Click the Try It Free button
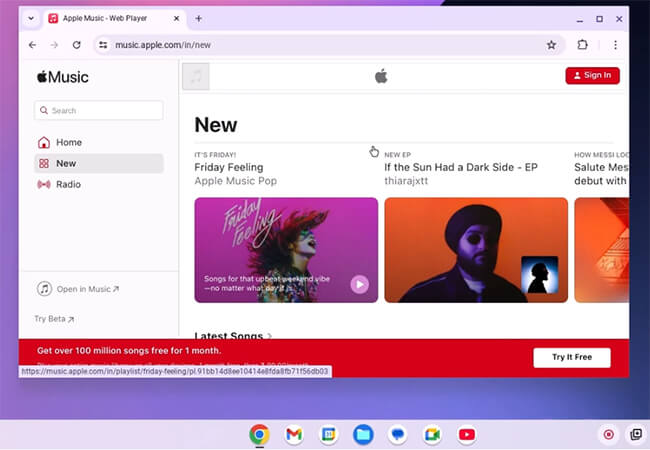The width and height of the screenshot is (650, 450). click(x=572, y=357)
